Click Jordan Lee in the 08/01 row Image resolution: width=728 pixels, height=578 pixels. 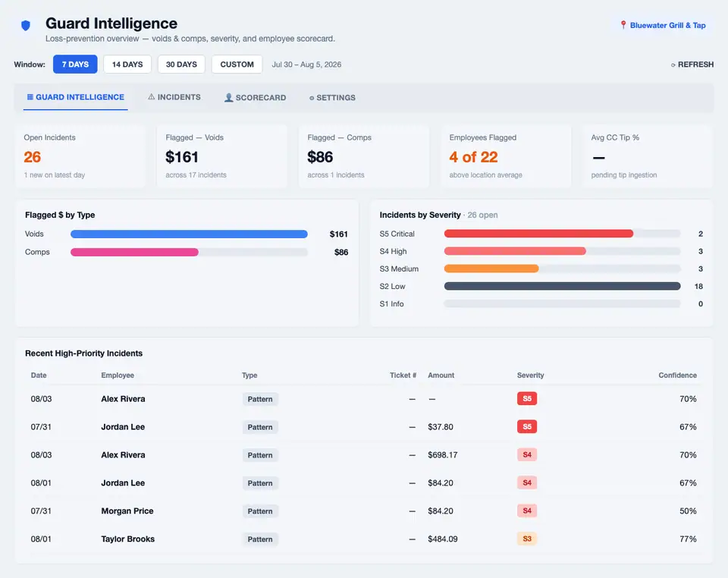(x=123, y=483)
